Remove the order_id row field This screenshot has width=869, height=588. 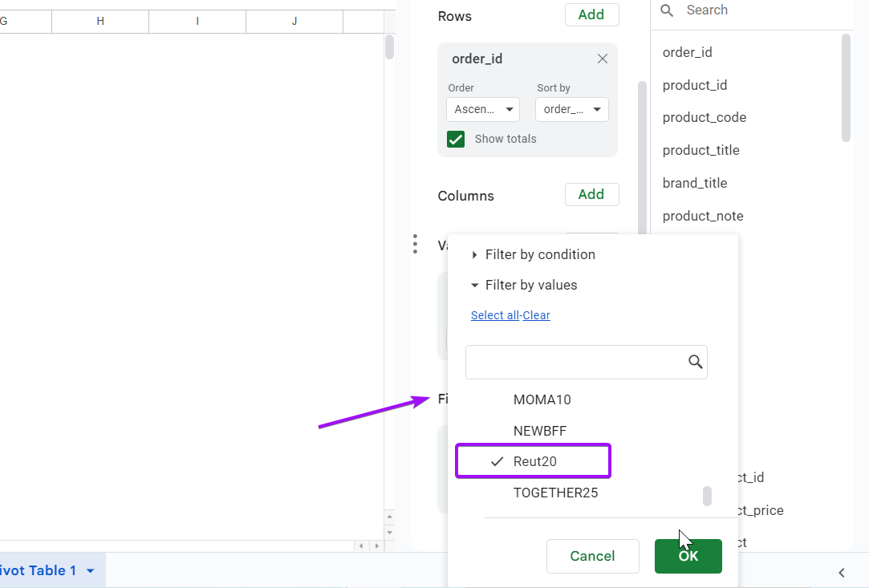tap(603, 59)
